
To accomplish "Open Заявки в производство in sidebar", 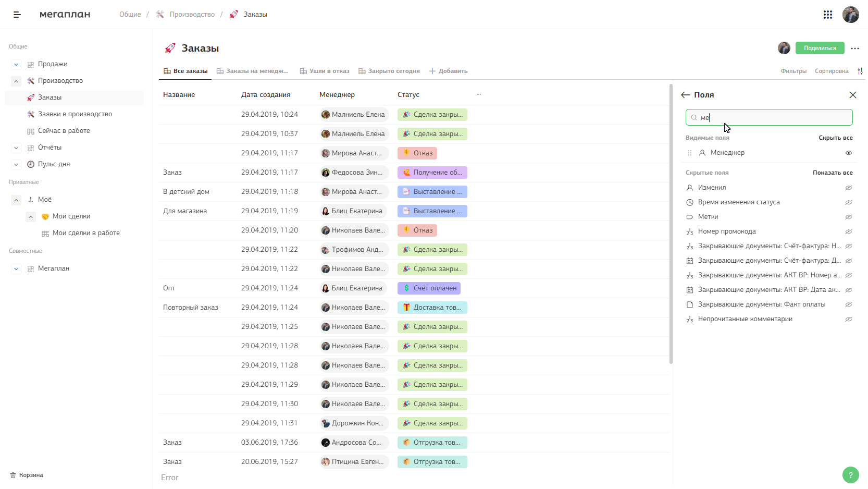I will coord(75,114).
